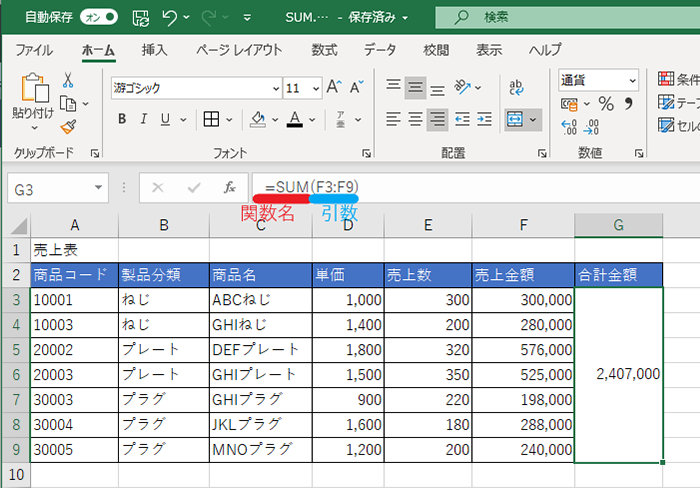The image size is (700, 488).
Task: Open the font settings dialog launcher
Action: pyautogui.click(x=367, y=154)
